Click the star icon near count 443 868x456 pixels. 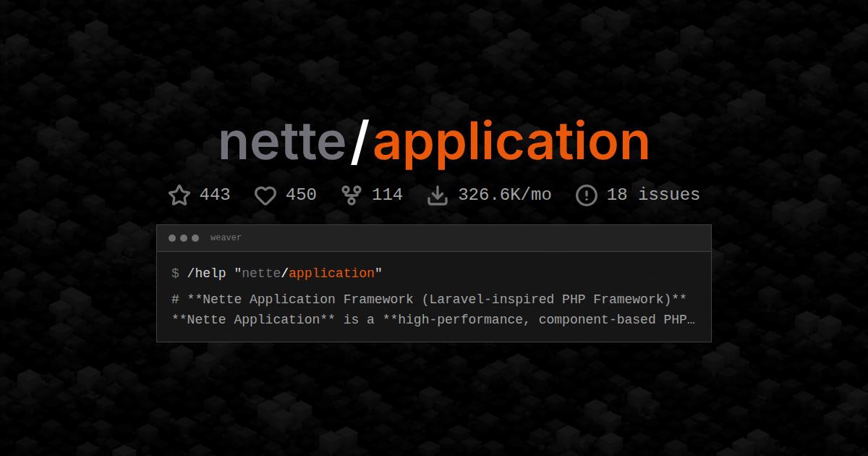coord(179,194)
